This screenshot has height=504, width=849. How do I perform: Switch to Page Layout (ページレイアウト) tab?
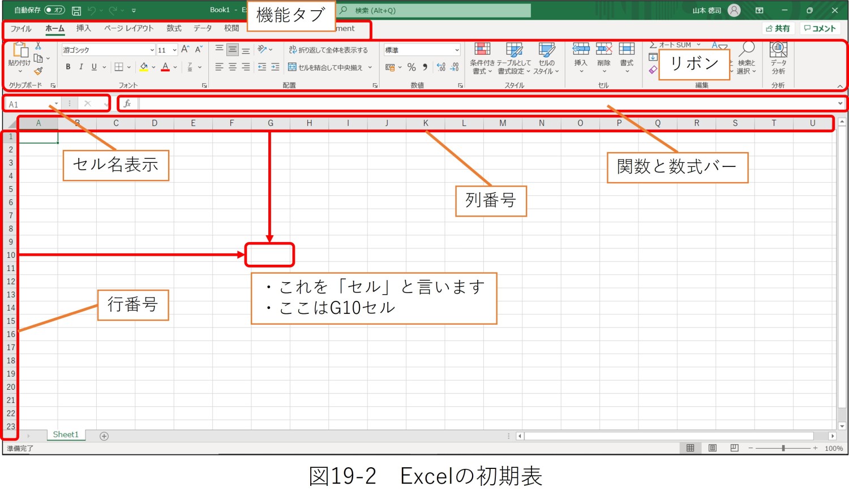click(128, 28)
